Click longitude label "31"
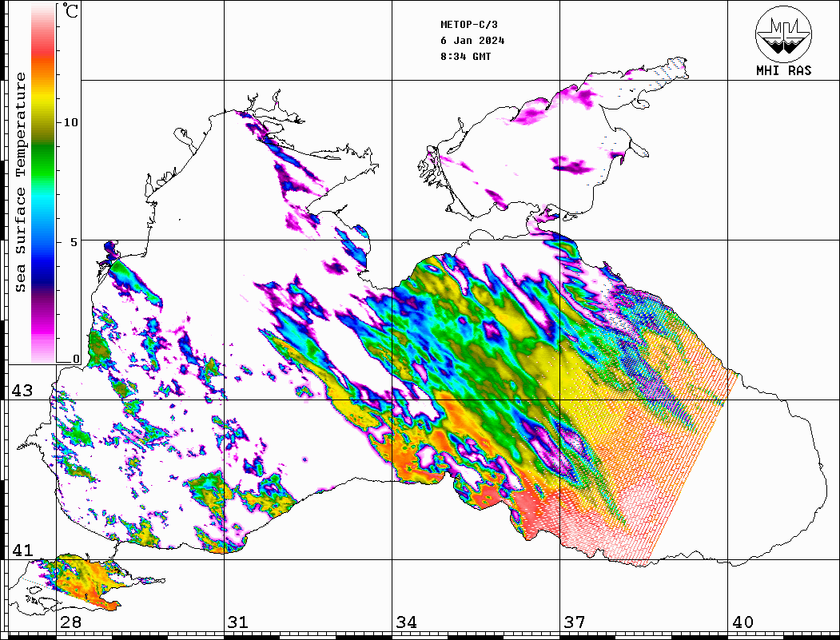 point(238,622)
